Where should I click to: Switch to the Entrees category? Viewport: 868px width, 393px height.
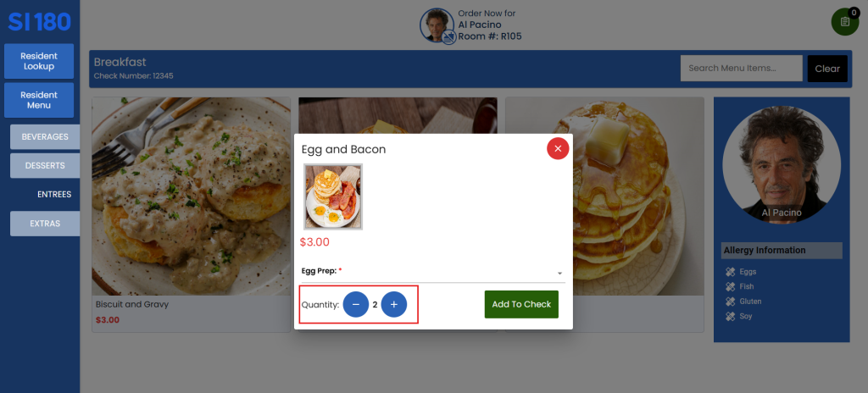tap(54, 194)
